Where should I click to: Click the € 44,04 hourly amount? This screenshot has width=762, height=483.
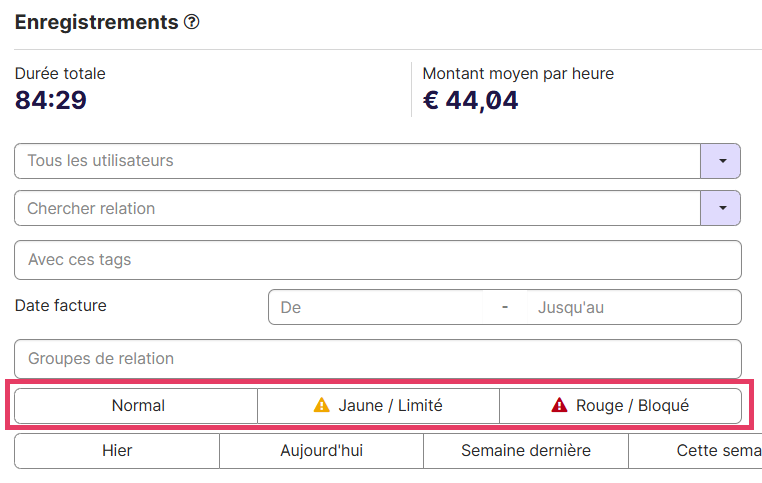pyautogui.click(x=470, y=101)
